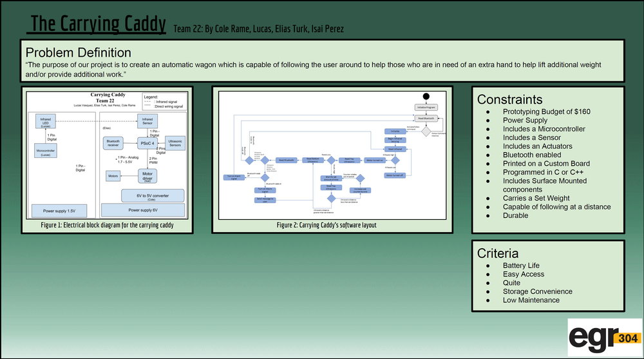Click the 'Power supply 6V' block
This screenshot has width=644, height=359.
(x=143, y=209)
